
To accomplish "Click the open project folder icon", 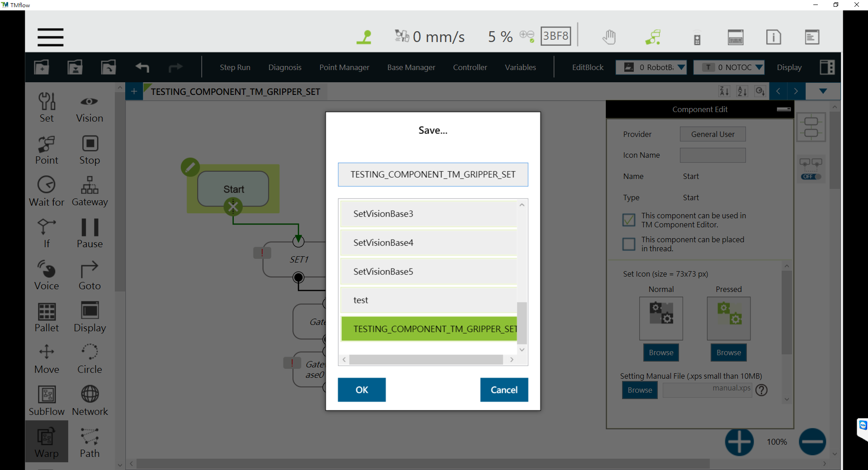I will tap(108, 67).
